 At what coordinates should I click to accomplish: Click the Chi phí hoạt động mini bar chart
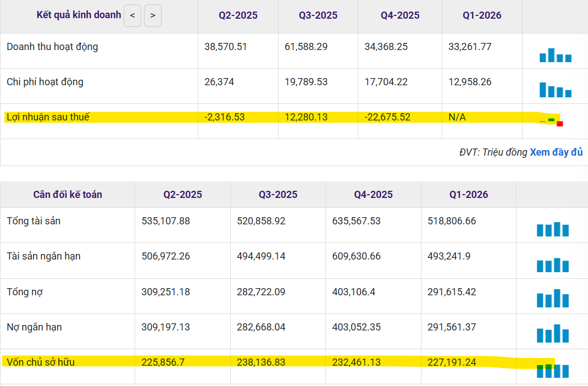[x=556, y=90]
